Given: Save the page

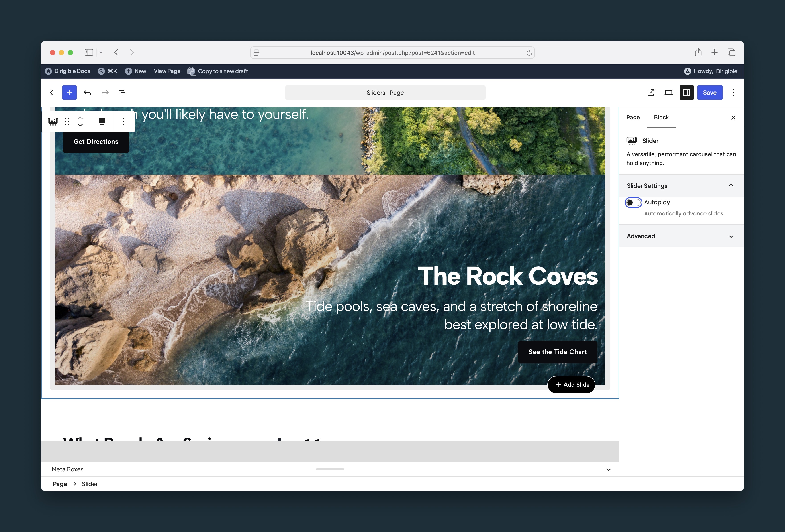Looking at the screenshot, I should tap(710, 93).
